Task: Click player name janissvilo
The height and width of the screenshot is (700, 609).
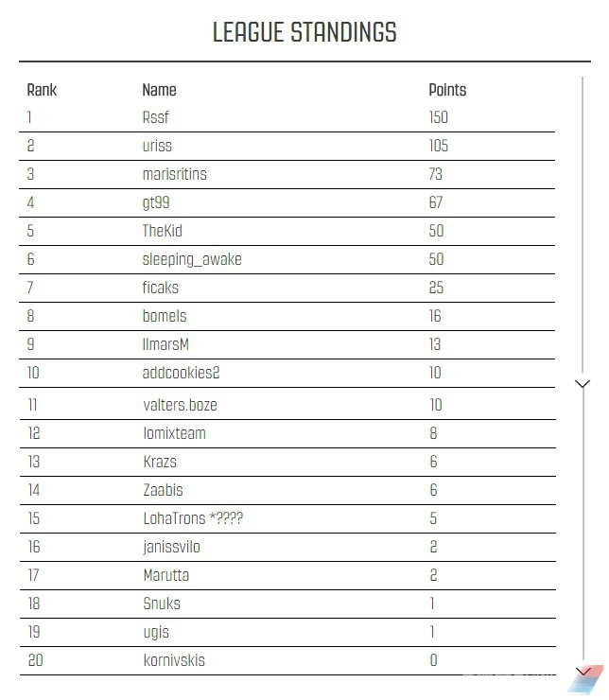Action: pyautogui.click(x=171, y=547)
